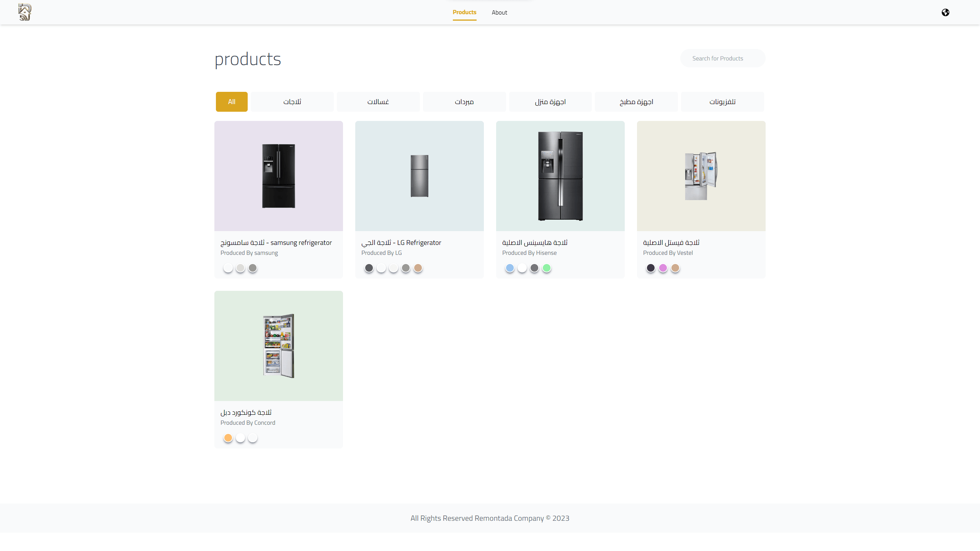
Task: Click Search for Products input field
Action: 722,59
